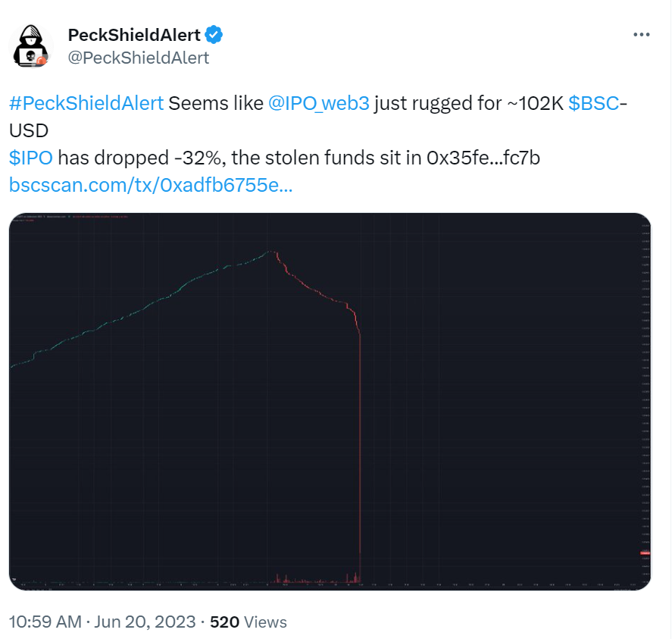Click the $IPO cashtag
The width and height of the screenshot is (672, 639).
30,158
